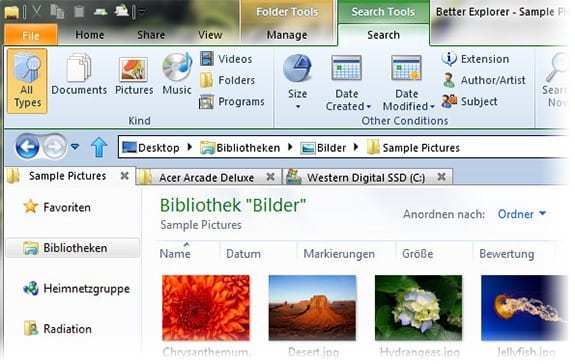Select the Desert.jpg picture thumbnail

pyautogui.click(x=312, y=308)
